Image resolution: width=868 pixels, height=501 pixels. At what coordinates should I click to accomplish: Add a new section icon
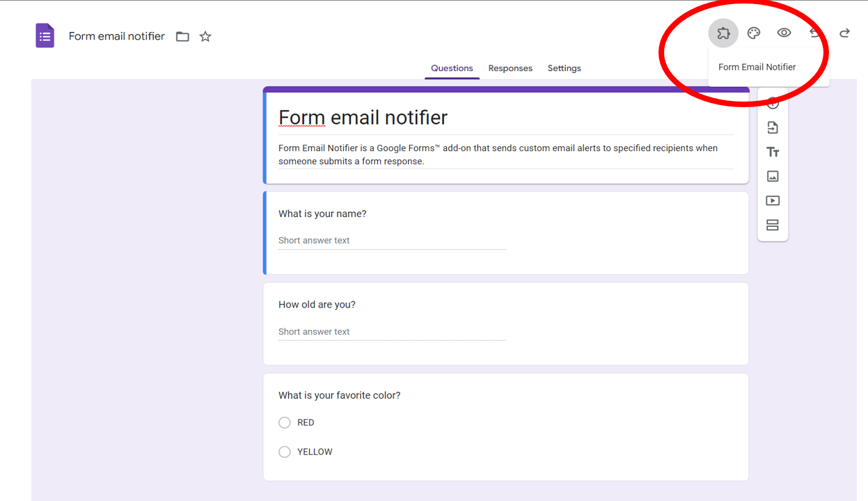pyautogui.click(x=773, y=225)
